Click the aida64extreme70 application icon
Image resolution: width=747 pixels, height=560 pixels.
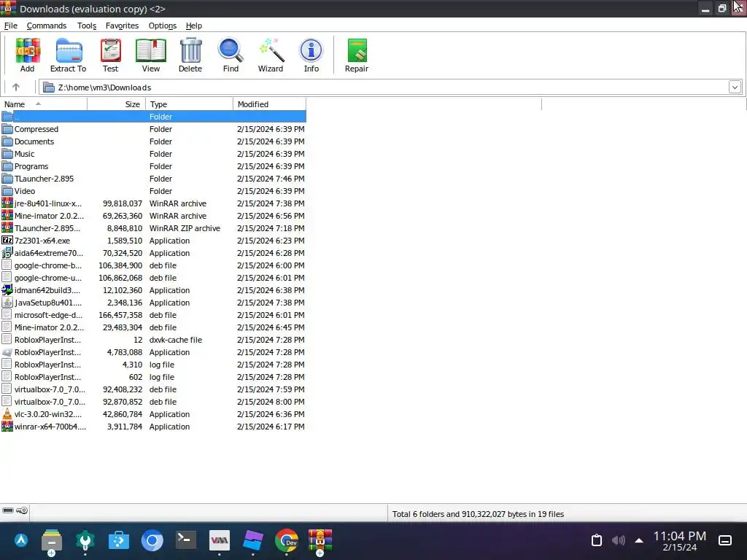[x=7, y=253]
